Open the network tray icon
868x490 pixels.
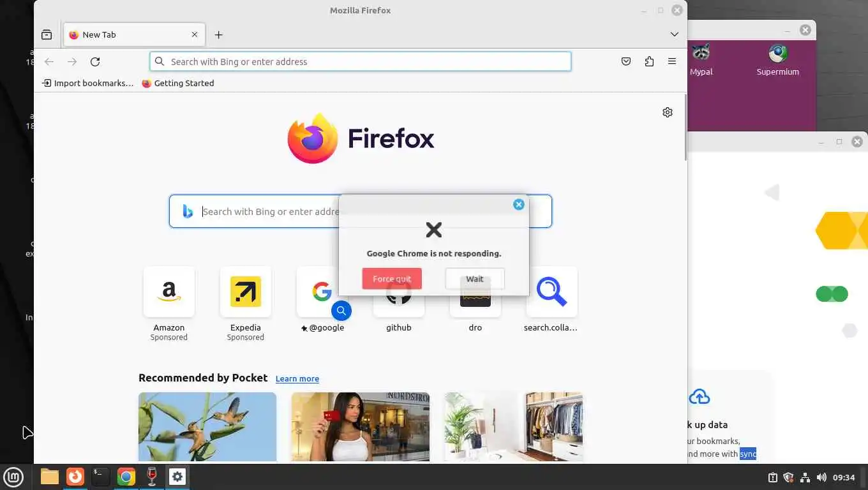[x=805, y=477]
